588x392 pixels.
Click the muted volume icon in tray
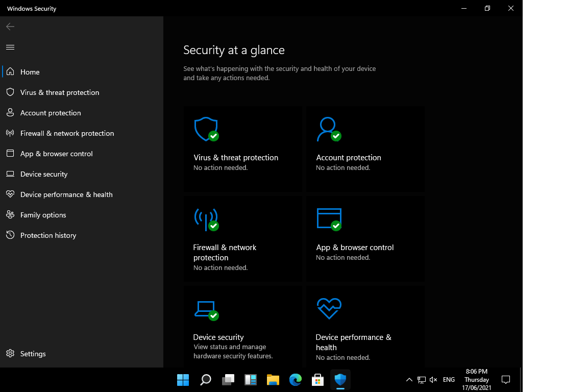click(x=433, y=380)
